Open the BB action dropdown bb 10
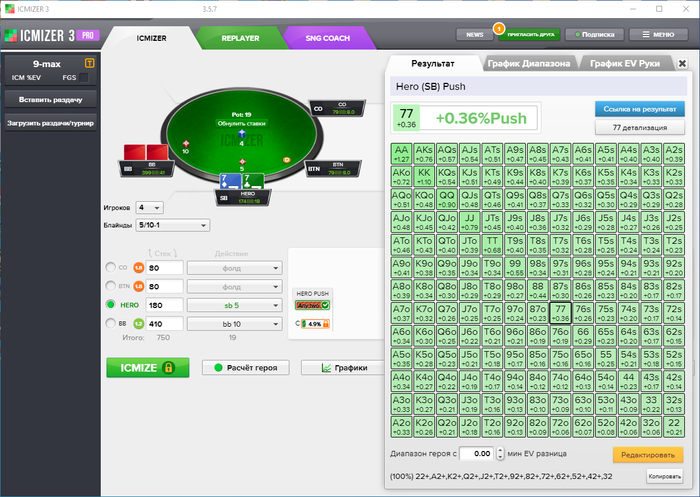This screenshot has width=700, height=497. tap(234, 324)
